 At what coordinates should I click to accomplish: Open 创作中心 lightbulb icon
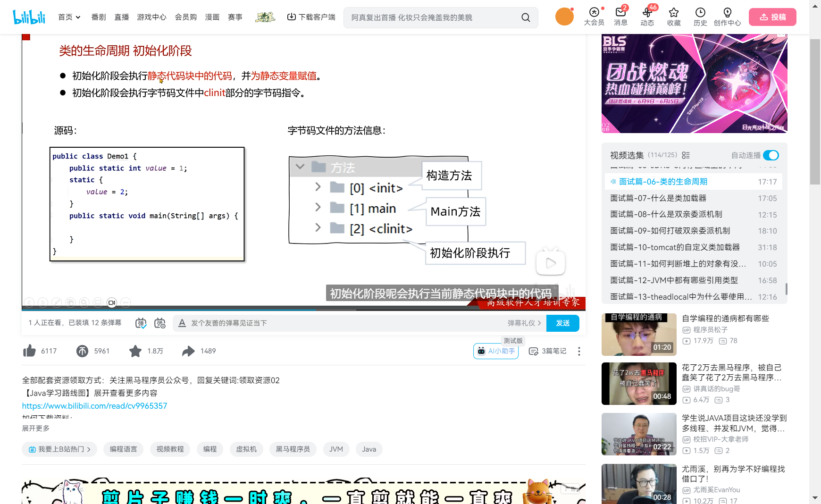click(727, 17)
